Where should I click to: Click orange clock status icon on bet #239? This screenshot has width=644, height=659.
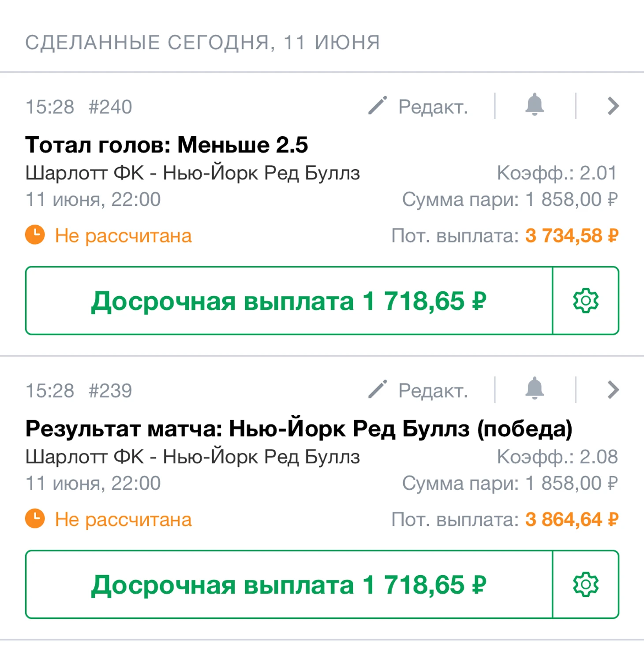click(35, 519)
